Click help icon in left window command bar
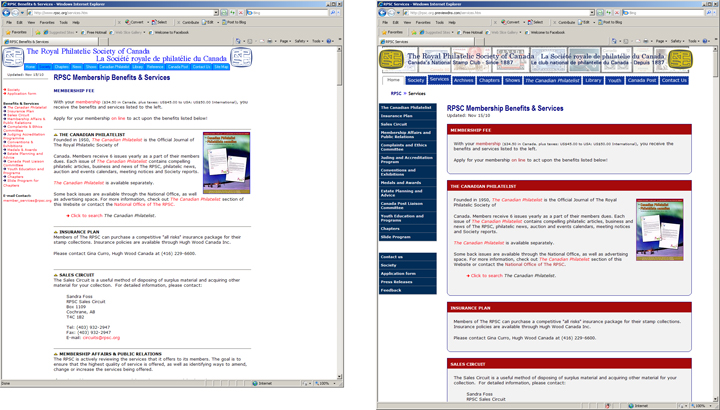 click(329, 41)
